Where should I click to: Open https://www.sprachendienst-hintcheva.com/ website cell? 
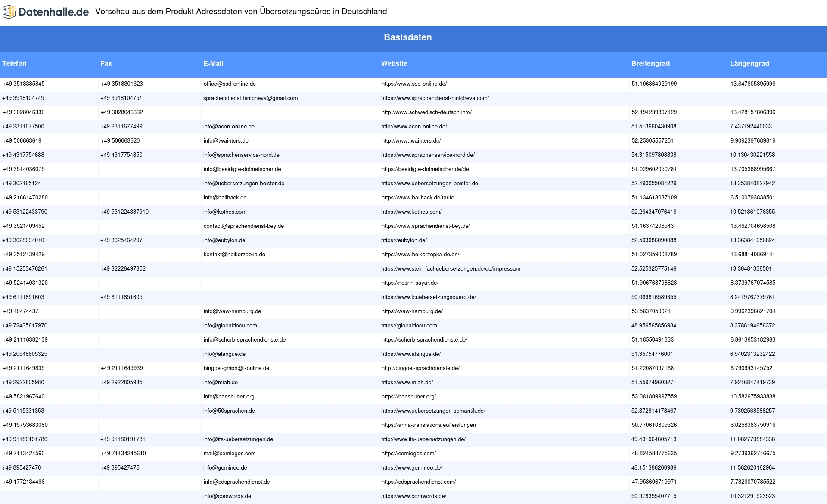435,98
